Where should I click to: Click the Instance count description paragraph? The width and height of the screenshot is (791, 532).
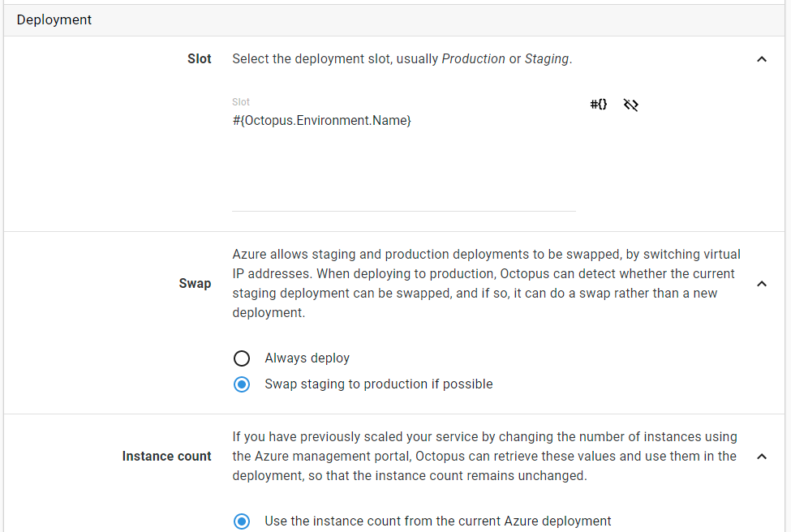pos(484,457)
